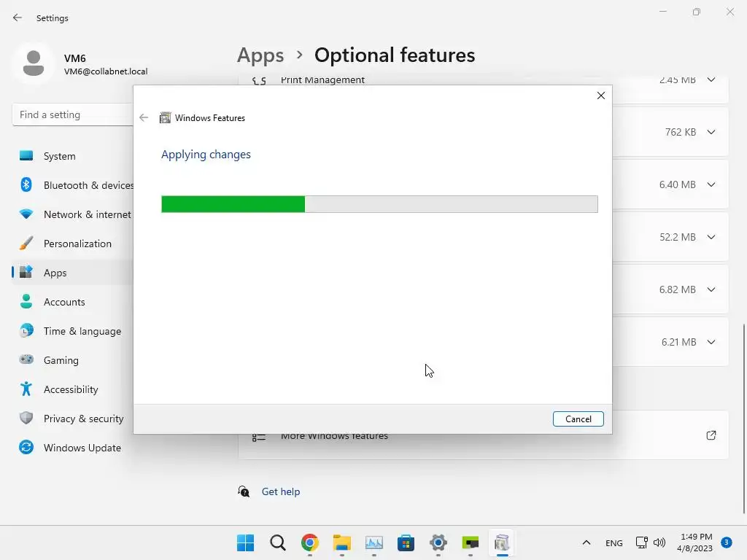Select the Apps category
This screenshot has height=560, width=747.
[72, 273]
